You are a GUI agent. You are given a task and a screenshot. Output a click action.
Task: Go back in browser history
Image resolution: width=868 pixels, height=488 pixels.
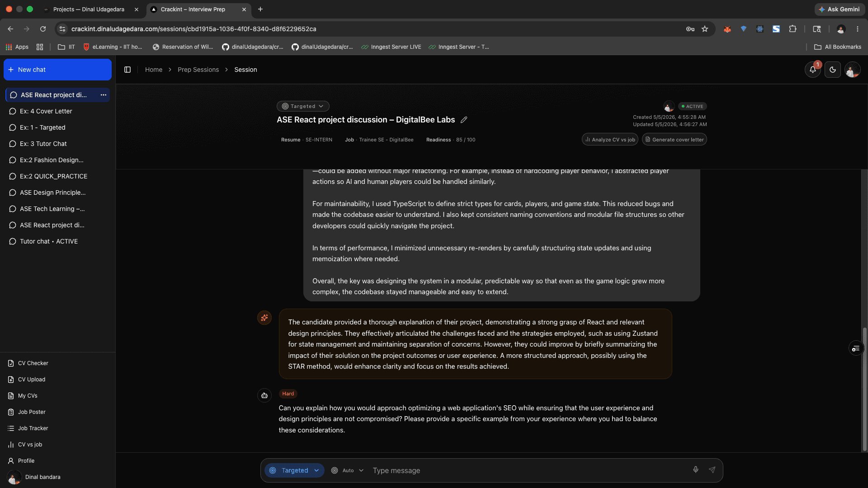pyautogui.click(x=10, y=29)
